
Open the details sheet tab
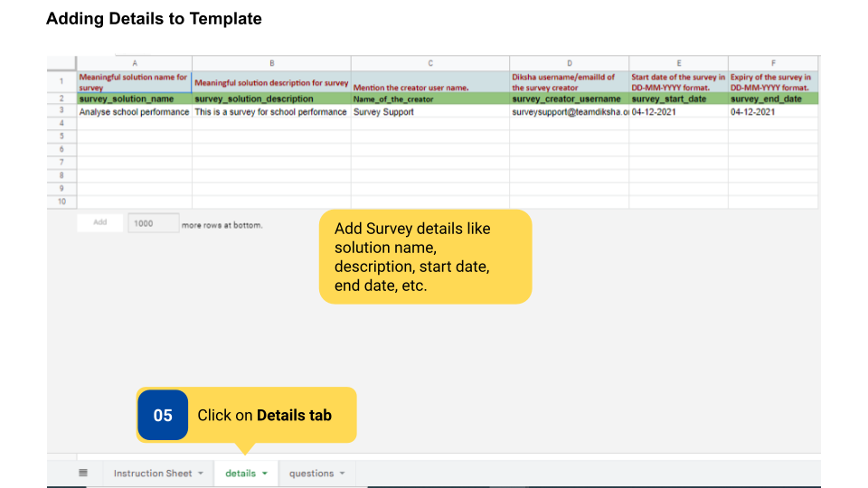point(241,474)
